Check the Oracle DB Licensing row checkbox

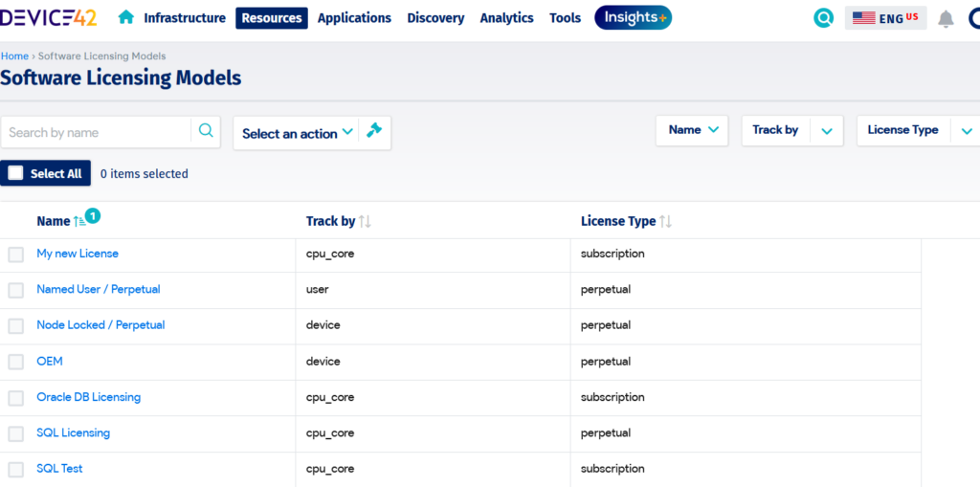[16, 398]
